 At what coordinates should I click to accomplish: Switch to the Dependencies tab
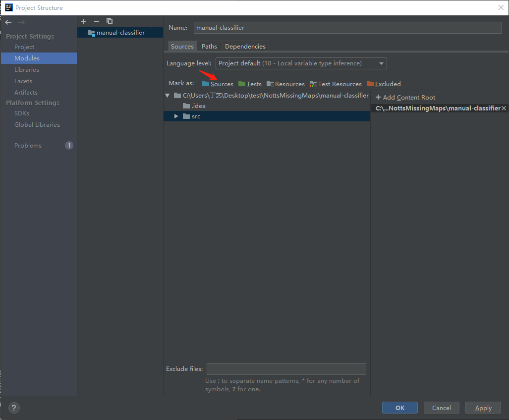pos(245,46)
